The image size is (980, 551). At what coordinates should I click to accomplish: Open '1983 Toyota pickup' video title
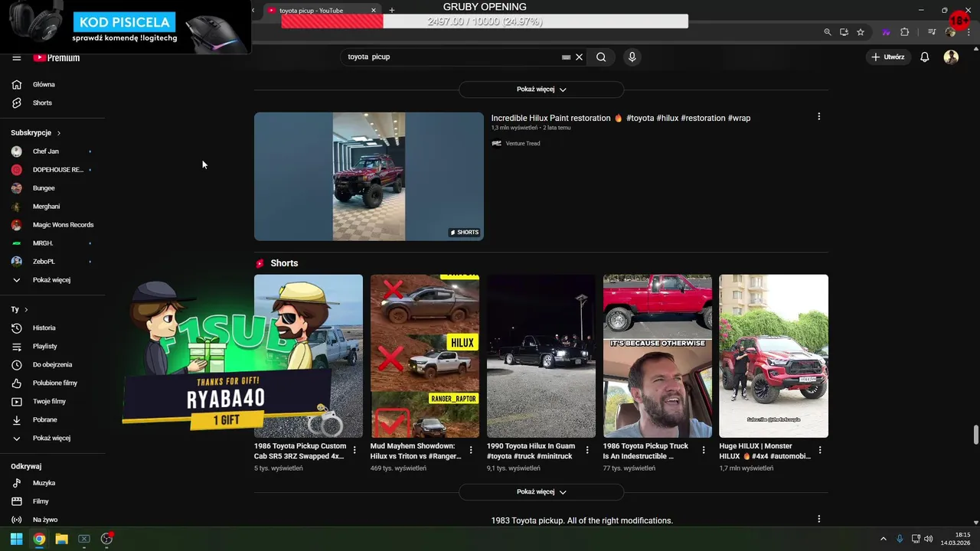click(x=582, y=520)
